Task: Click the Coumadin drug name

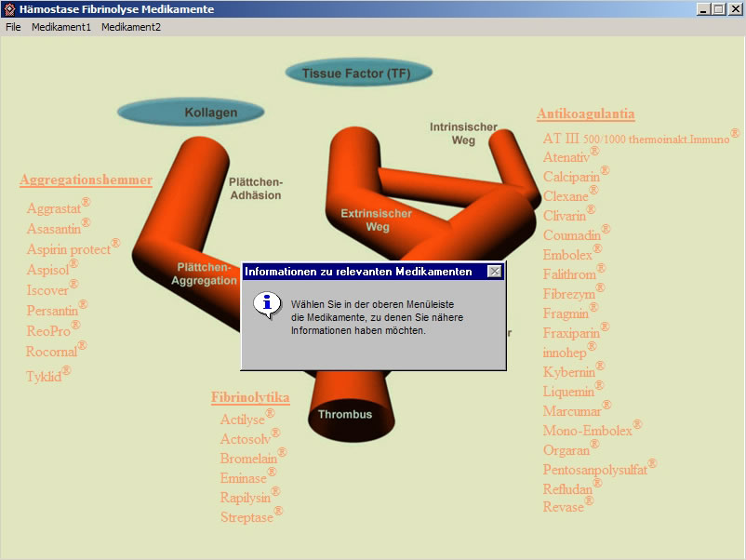Action: click(576, 234)
